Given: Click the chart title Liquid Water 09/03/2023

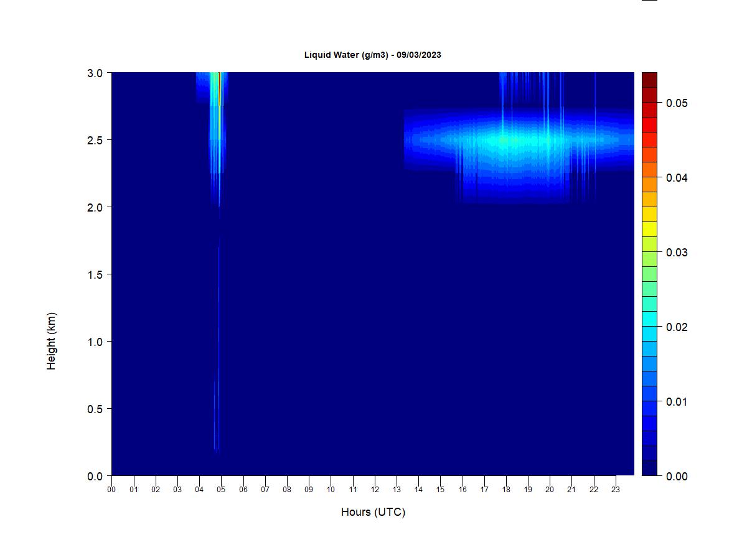Looking at the screenshot, I should pos(372,55).
